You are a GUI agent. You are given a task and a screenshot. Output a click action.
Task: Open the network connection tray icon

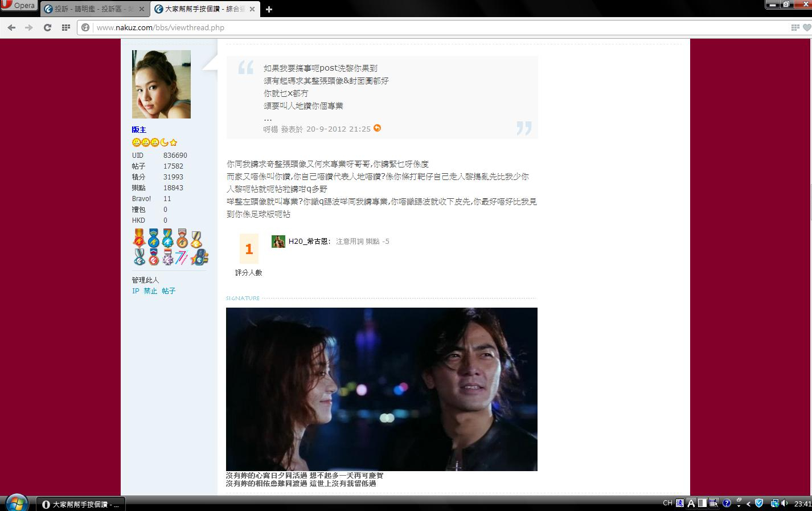(774, 503)
